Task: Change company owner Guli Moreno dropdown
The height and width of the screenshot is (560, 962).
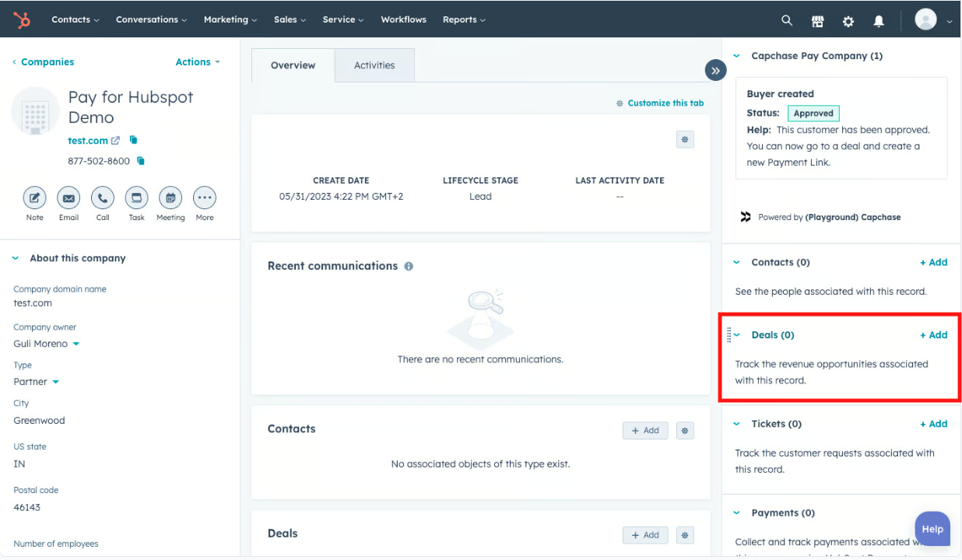Action: 47,344
